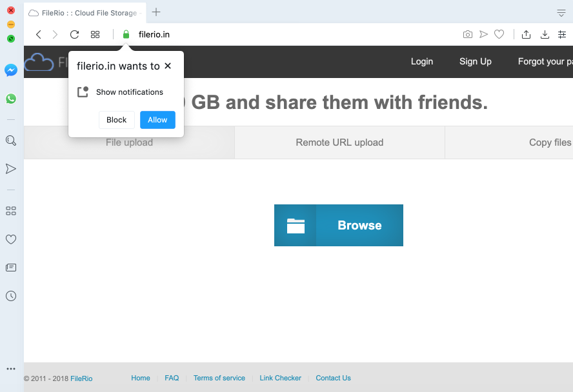This screenshot has height=392, width=573.
Task: Open bookmarks heart icon in sidebar
Action: (11, 239)
